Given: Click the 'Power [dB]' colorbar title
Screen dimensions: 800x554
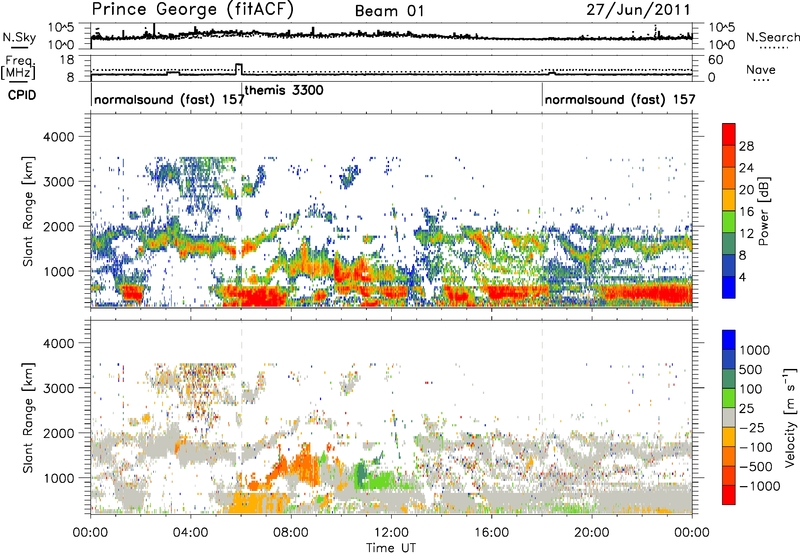Looking at the screenshot, I should (763, 211).
